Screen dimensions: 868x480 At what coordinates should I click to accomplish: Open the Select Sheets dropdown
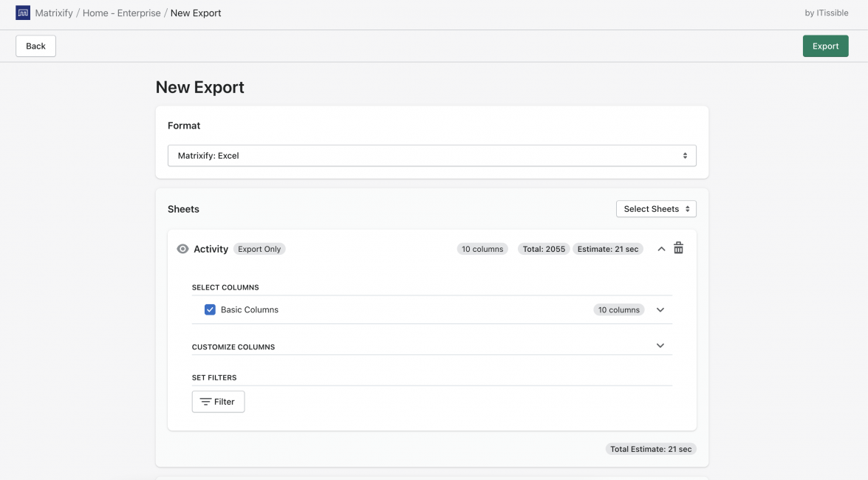656,208
